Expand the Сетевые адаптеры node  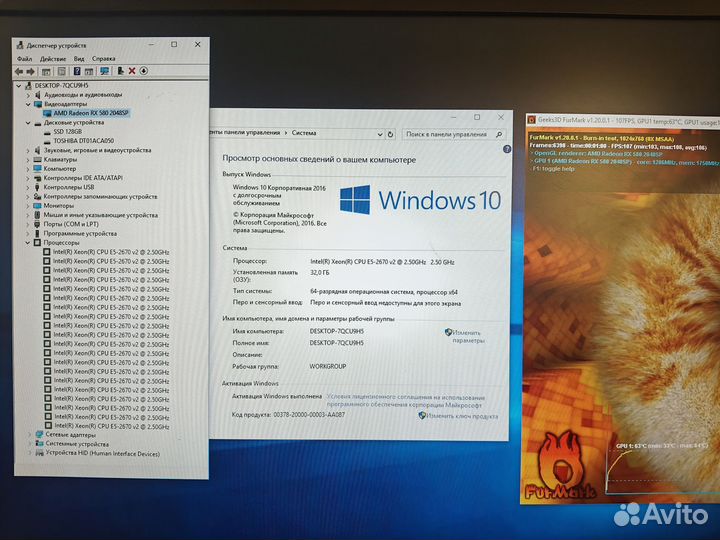(x=27, y=435)
